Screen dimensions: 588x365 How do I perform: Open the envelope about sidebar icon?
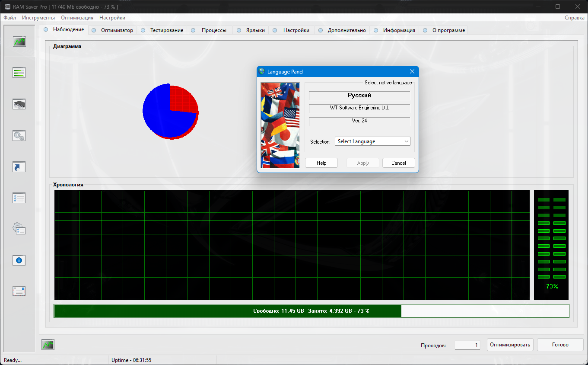(19, 291)
